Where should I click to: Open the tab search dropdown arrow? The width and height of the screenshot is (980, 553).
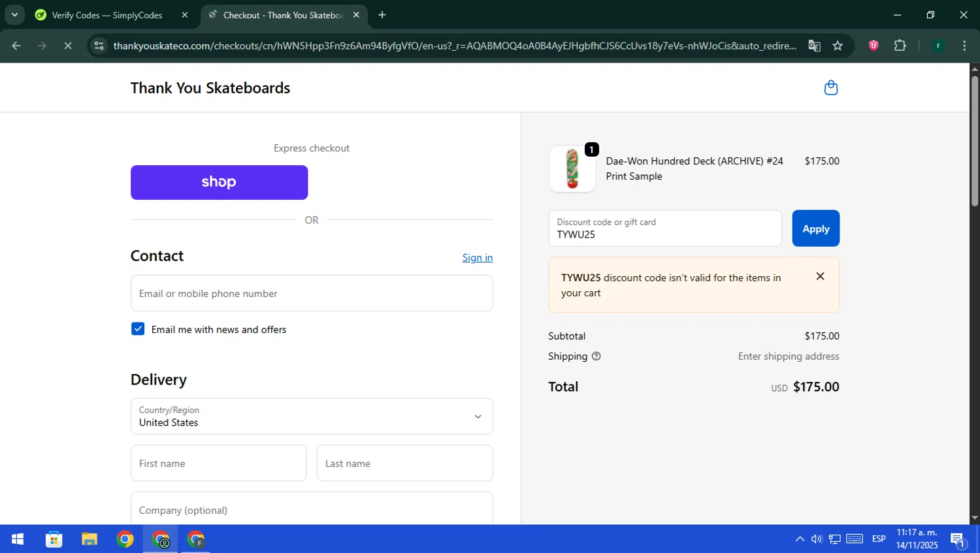click(14, 15)
